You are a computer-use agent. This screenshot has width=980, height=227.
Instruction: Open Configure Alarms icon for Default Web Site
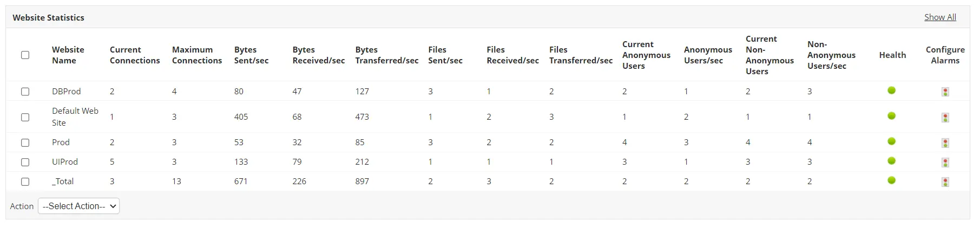click(x=945, y=118)
